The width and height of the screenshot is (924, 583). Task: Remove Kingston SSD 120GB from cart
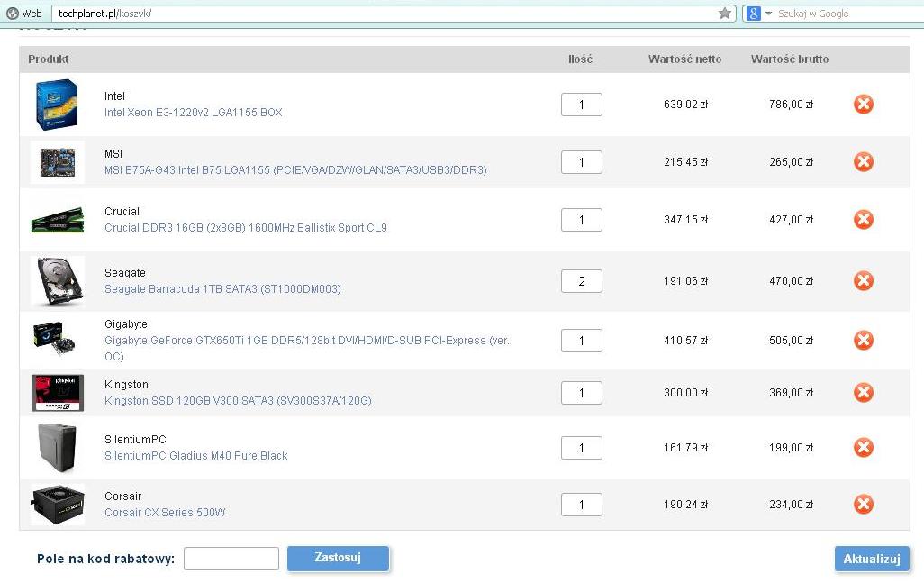pyautogui.click(x=864, y=393)
